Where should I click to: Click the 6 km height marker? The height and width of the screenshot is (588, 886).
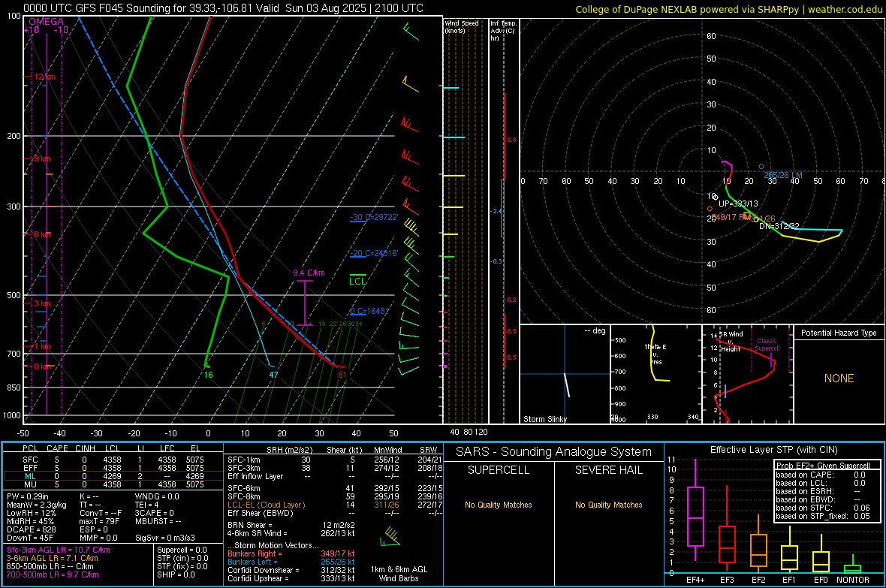click(42, 234)
